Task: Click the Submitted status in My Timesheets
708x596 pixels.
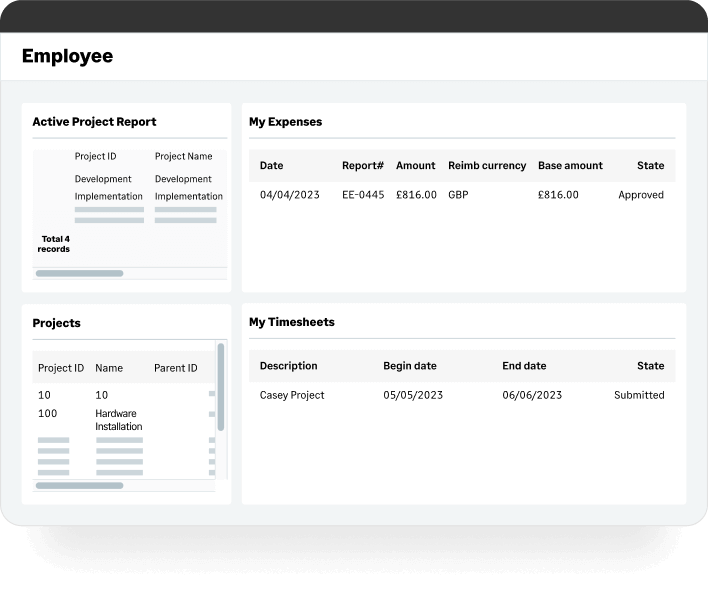Action: 639,395
